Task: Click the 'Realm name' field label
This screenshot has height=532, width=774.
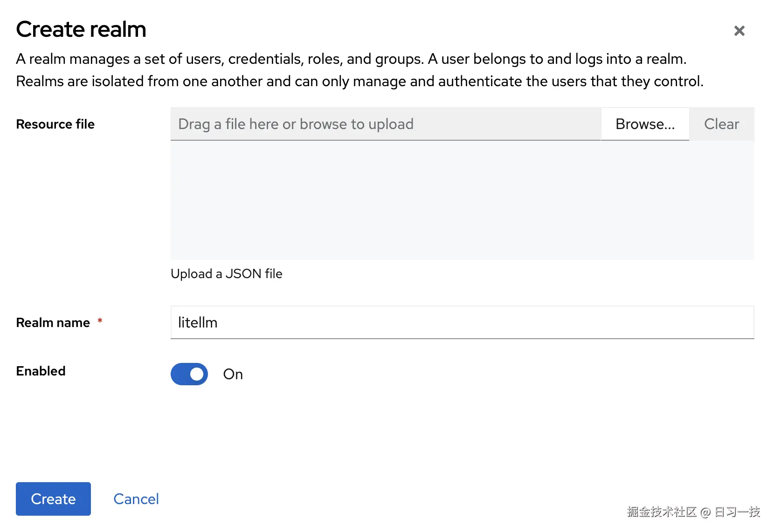Action: point(53,322)
